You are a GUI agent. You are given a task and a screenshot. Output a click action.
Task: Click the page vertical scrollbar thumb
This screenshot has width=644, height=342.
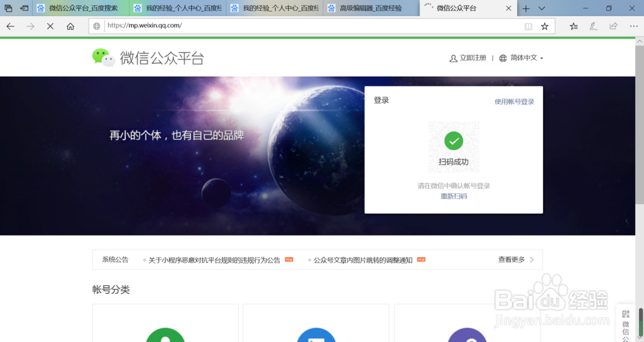[639, 124]
